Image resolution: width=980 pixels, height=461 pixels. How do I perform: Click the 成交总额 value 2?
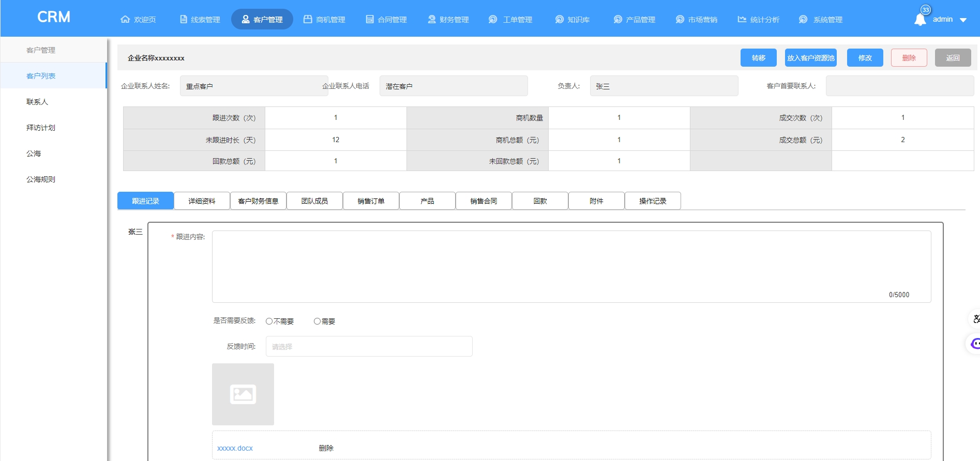[x=903, y=140]
